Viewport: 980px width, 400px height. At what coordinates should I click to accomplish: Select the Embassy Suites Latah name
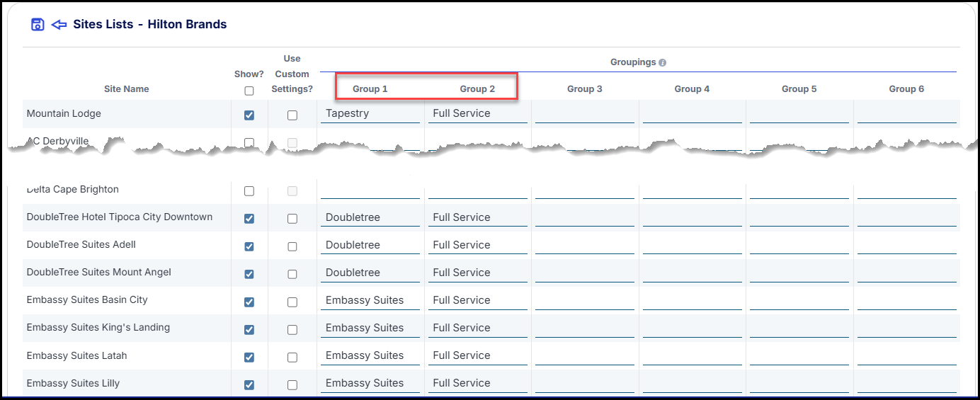[x=76, y=355]
